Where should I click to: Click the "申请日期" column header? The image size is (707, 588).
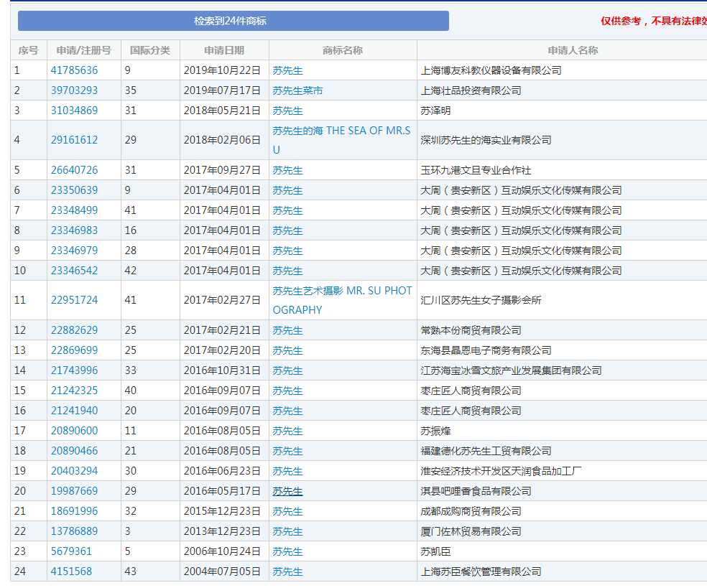click(x=224, y=50)
